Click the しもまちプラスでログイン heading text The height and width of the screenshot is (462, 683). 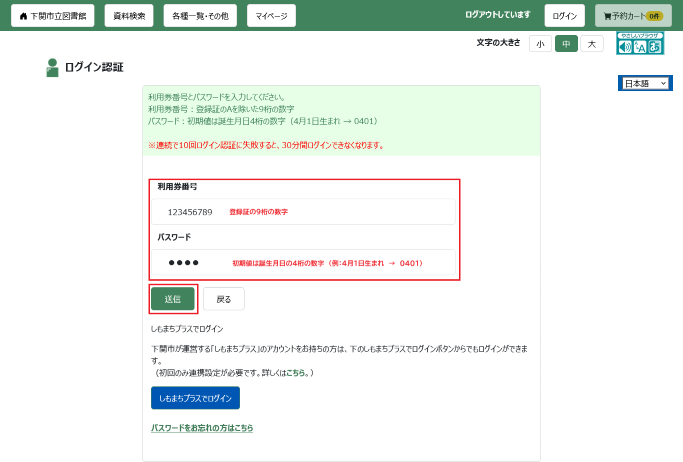[187, 329]
